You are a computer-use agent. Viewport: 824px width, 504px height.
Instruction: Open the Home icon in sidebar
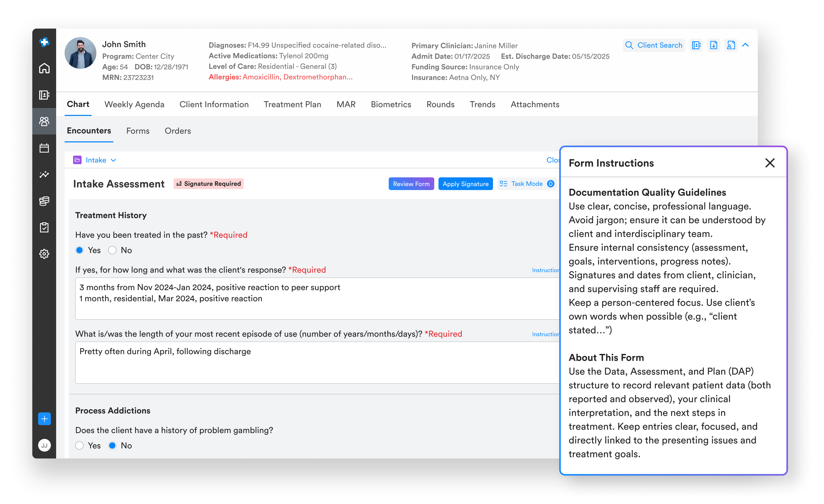[44, 69]
